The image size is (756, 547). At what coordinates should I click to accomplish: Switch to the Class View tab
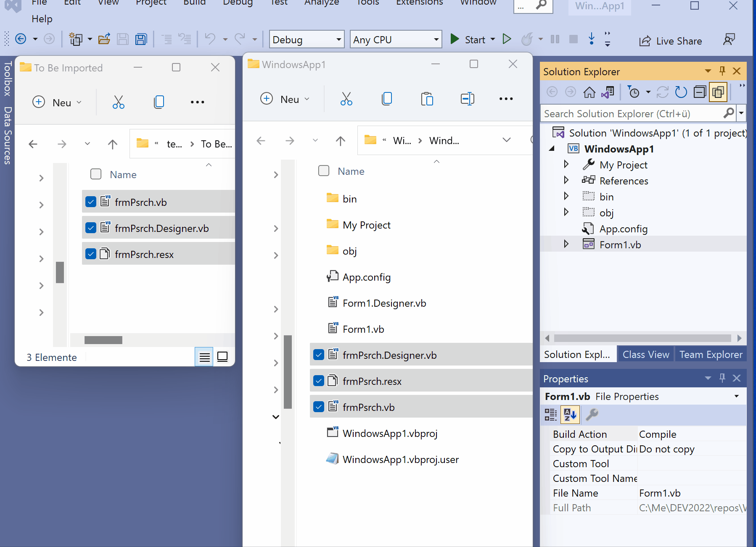point(646,354)
